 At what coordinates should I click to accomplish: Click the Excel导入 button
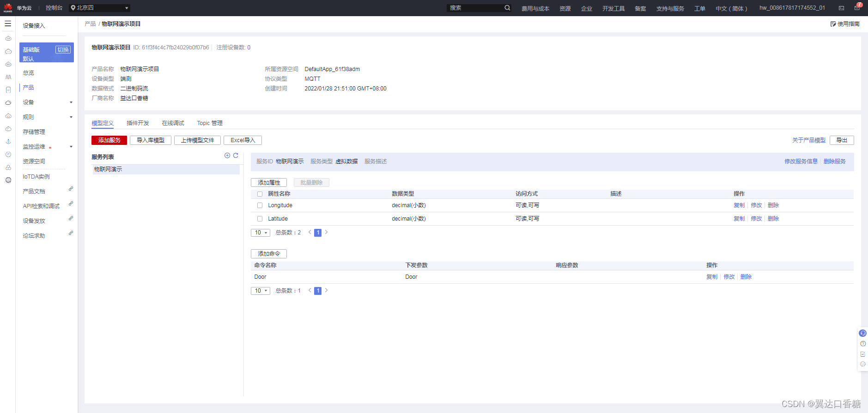click(x=243, y=140)
